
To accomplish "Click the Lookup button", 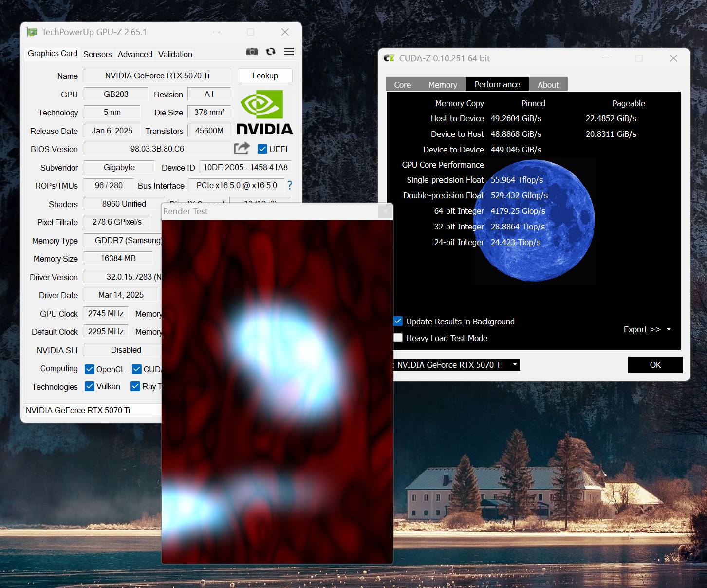I will 265,76.
